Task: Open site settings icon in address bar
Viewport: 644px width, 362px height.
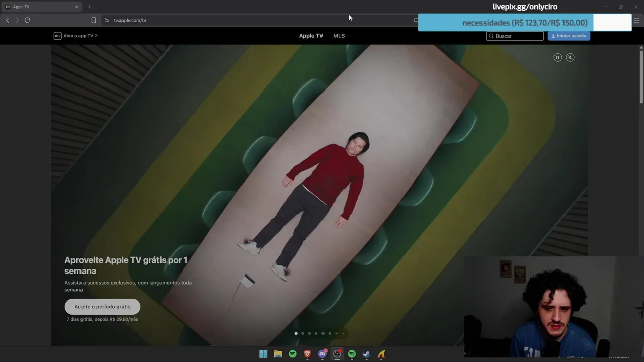Action: [x=106, y=20]
